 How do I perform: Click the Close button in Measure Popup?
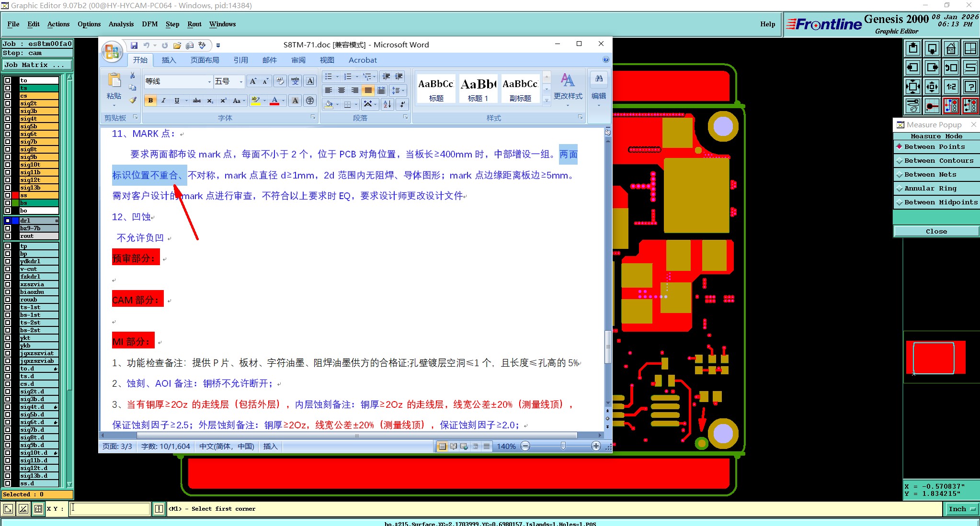coord(936,231)
